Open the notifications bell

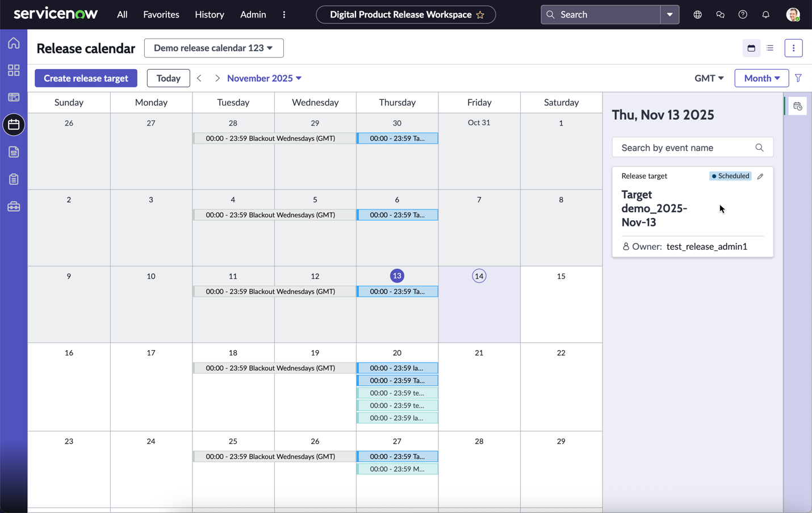tap(765, 15)
